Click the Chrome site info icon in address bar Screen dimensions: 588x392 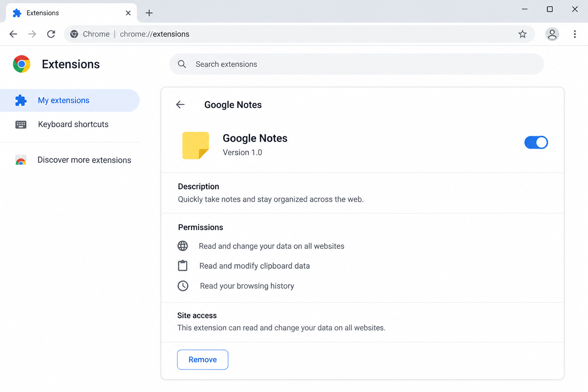[x=74, y=34]
